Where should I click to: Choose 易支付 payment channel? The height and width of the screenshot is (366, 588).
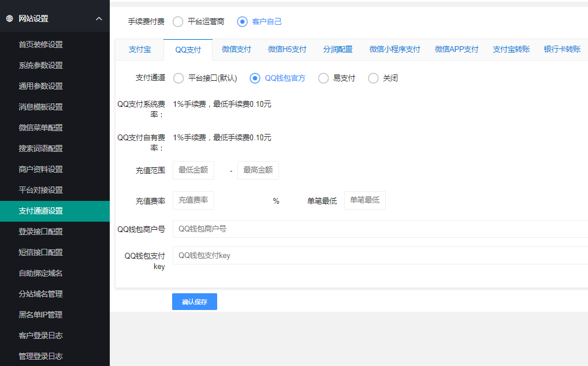323,79
